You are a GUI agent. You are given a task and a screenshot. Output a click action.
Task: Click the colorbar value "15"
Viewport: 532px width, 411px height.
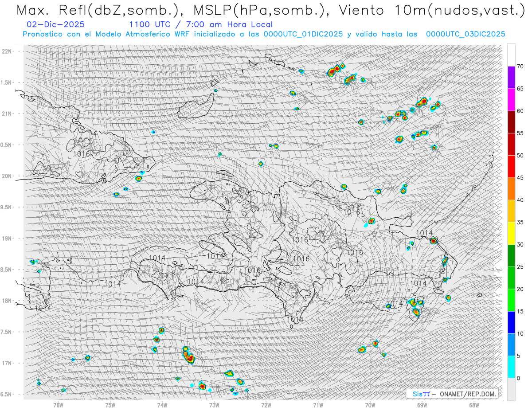520,311
